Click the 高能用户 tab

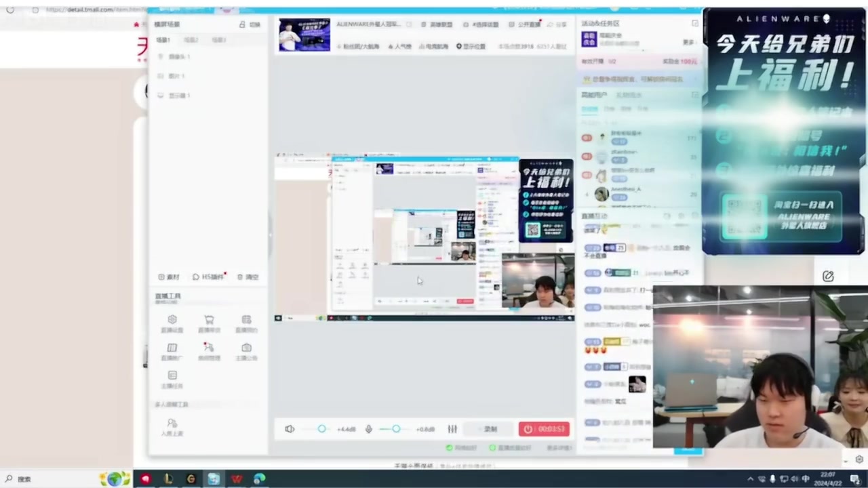coord(593,95)
